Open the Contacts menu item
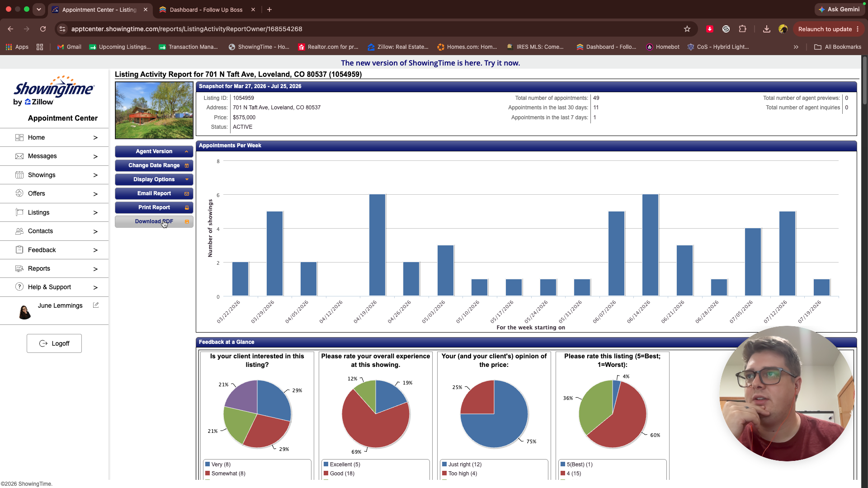868x488 pixels. [54, 231]
